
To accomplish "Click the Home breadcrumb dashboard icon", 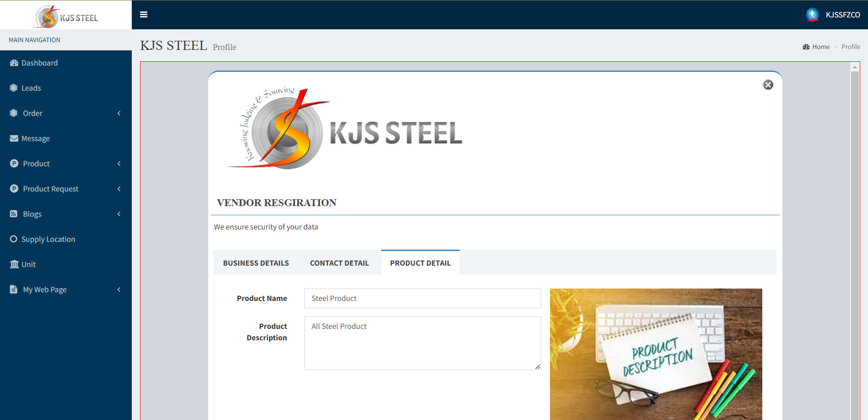I will point(806,47).
